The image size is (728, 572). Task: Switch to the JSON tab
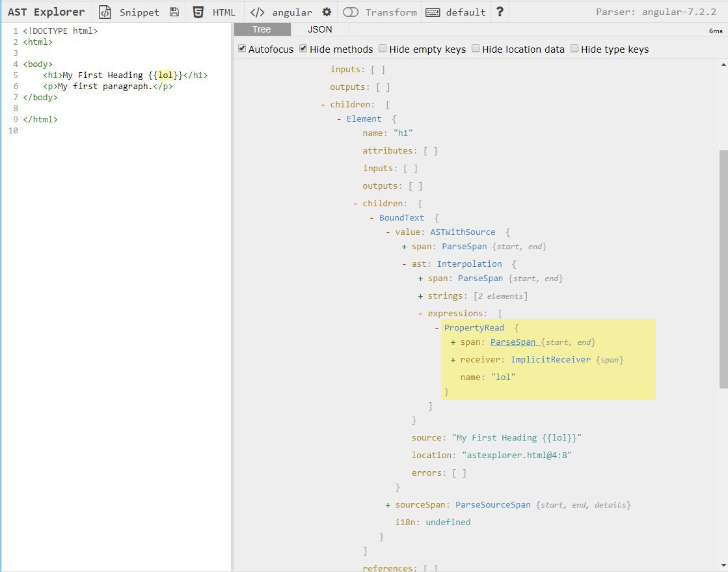pos(319,29)
